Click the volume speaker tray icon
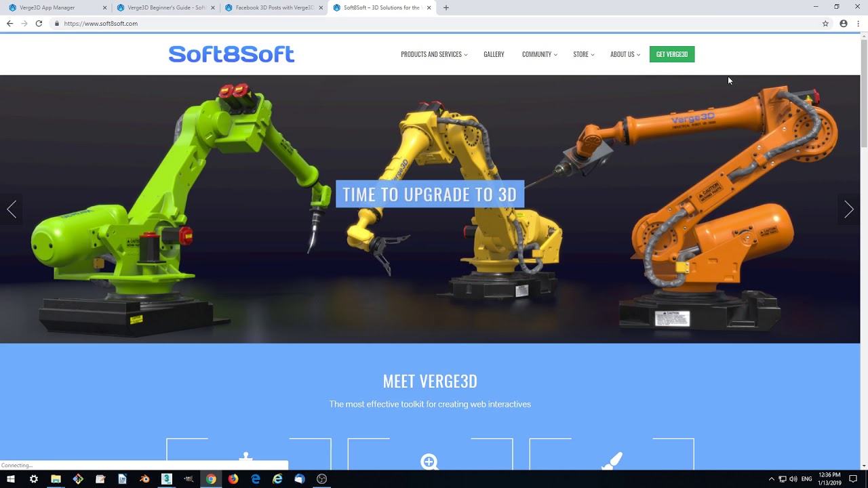Image resolution: width=868 pixels, height=488 pixels. 793,479
